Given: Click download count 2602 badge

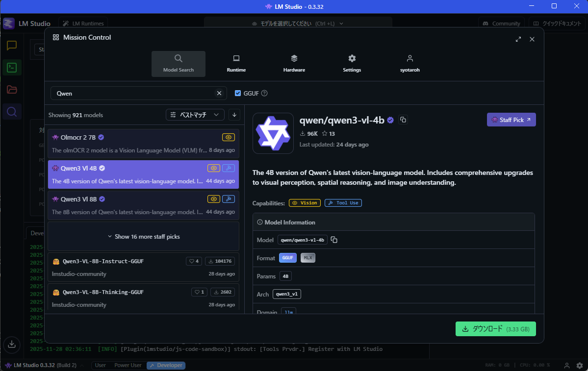Looking at the screenshot, I should (222, 292).
